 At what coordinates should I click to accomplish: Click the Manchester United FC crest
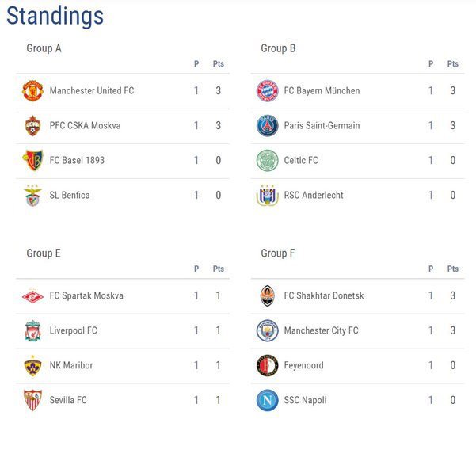click(x=32, y=91)
